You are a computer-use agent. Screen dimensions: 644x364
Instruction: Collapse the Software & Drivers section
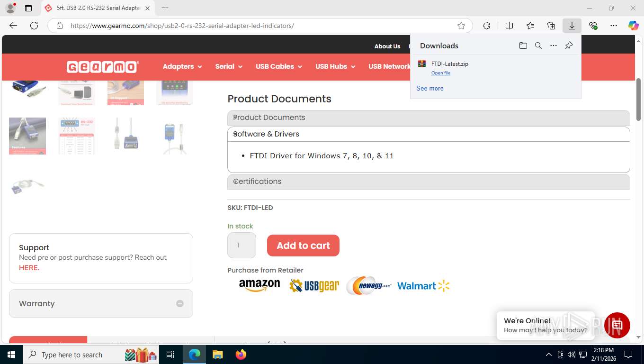click(429, 134)
